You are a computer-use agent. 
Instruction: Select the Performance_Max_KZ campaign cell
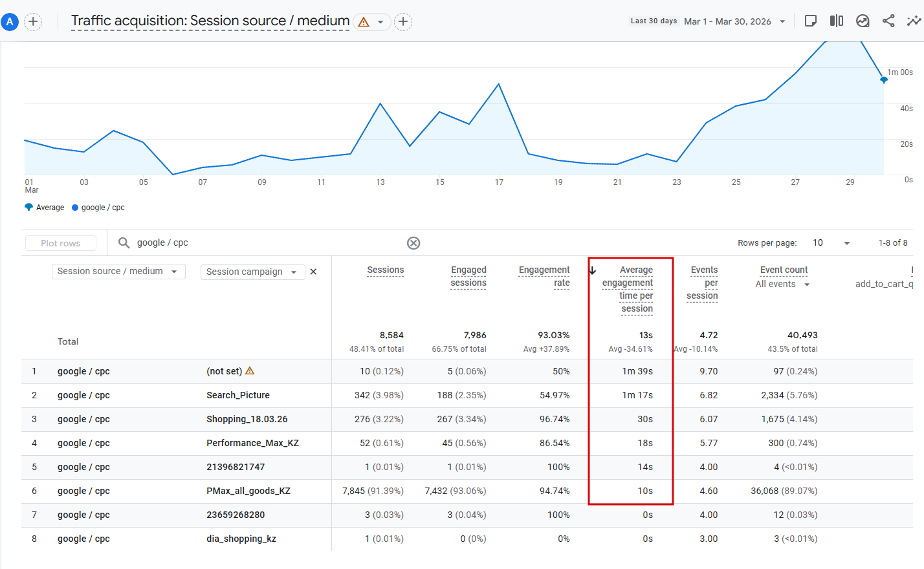coord(253,444)
